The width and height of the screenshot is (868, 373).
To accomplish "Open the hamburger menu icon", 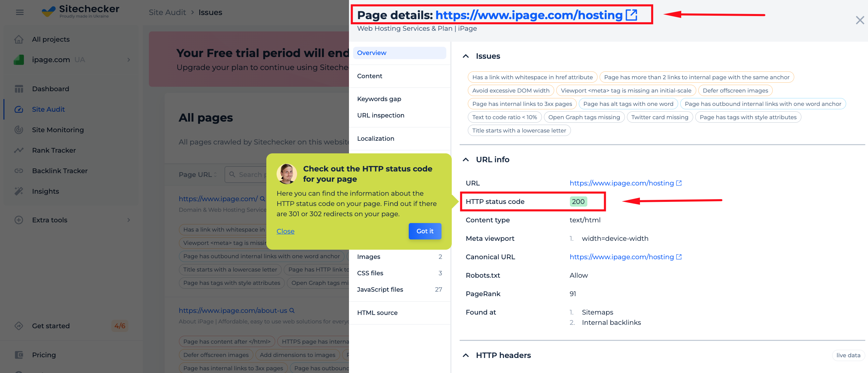I will (x=20, y=12).
